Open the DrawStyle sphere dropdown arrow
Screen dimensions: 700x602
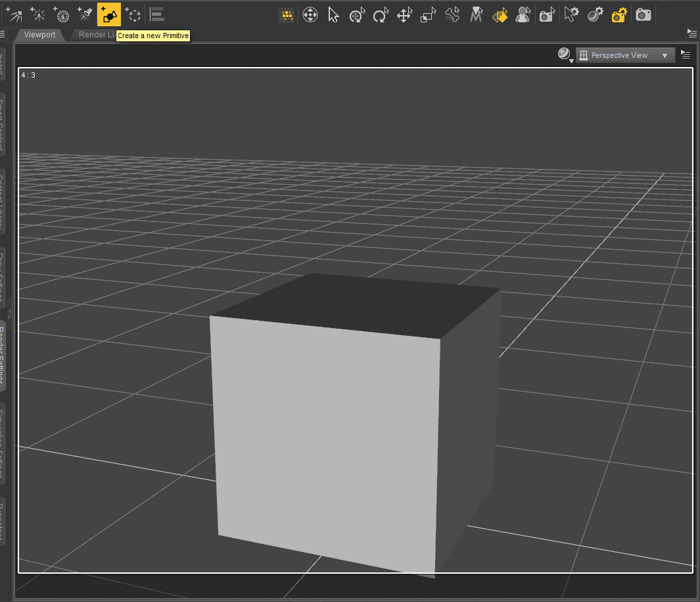tap(571, 59)
